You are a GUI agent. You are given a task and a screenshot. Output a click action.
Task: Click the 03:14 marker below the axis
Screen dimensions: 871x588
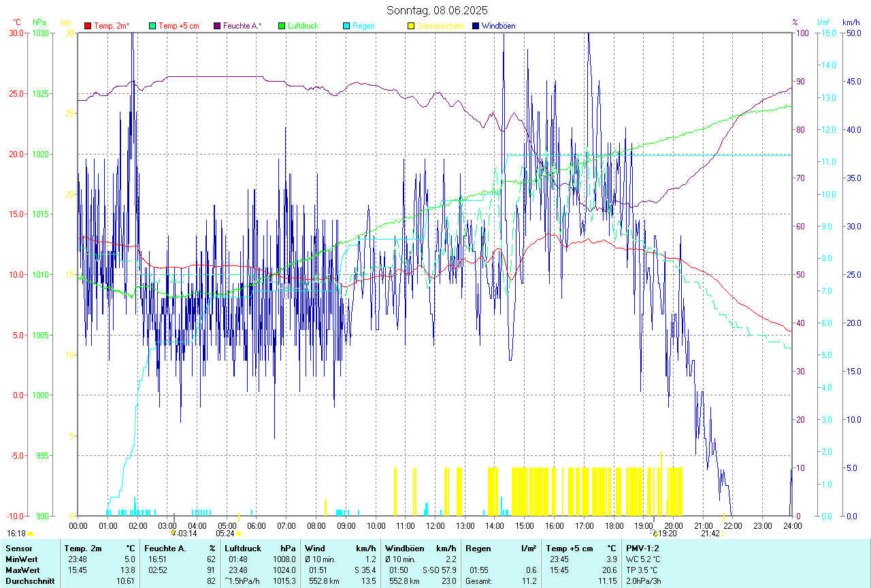(x=186, y=534)
